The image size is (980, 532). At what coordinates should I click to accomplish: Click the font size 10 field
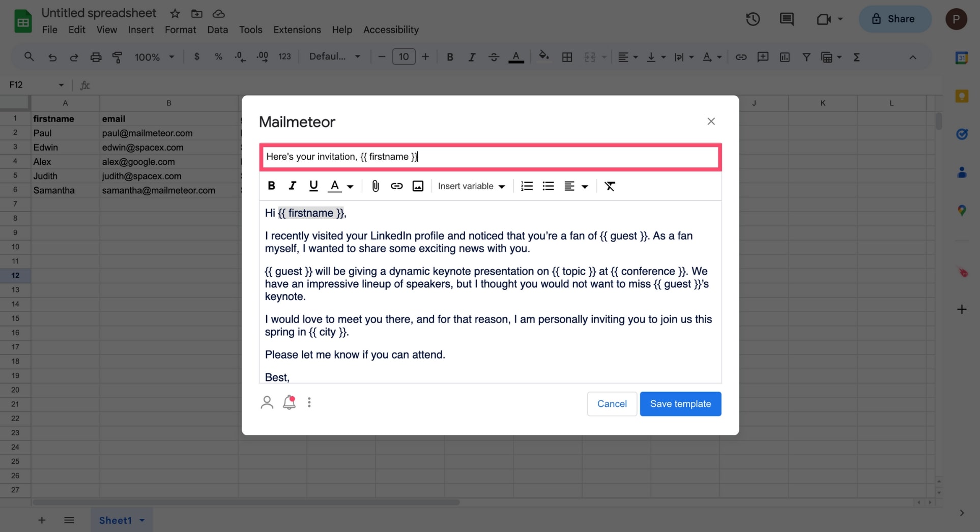click(x=403, y=56)
